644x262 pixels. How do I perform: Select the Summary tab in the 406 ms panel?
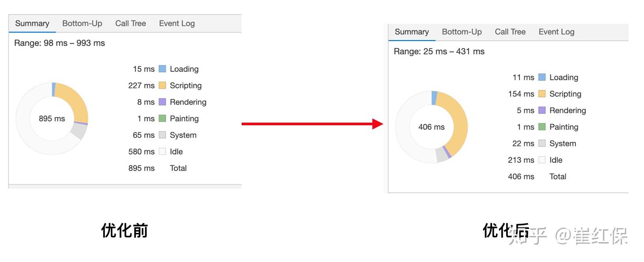(412, 32)
